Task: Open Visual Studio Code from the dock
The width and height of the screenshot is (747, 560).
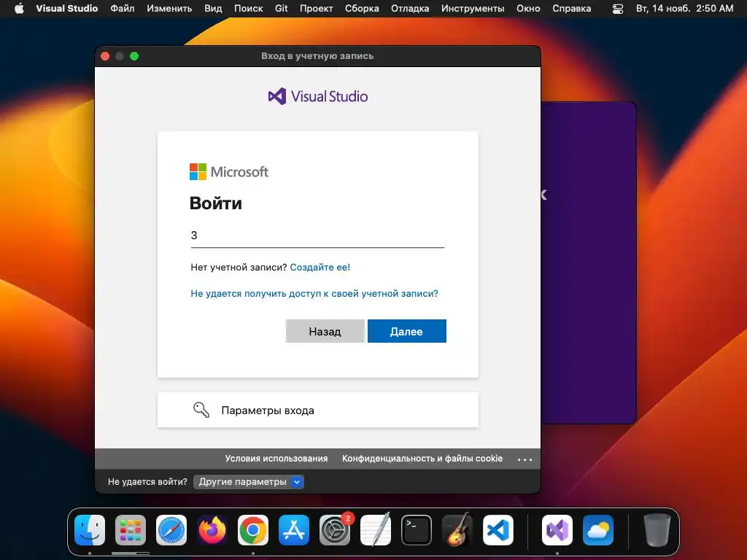Action: [x=498, y=530]
